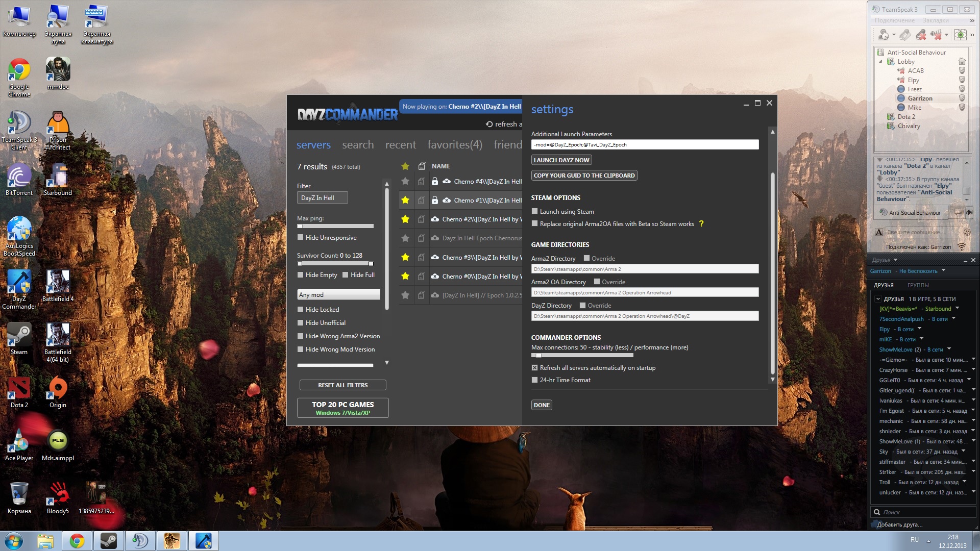Show hidden system tray icons
The height and width of the screenshot is (551, 980).
click(928, 541)
